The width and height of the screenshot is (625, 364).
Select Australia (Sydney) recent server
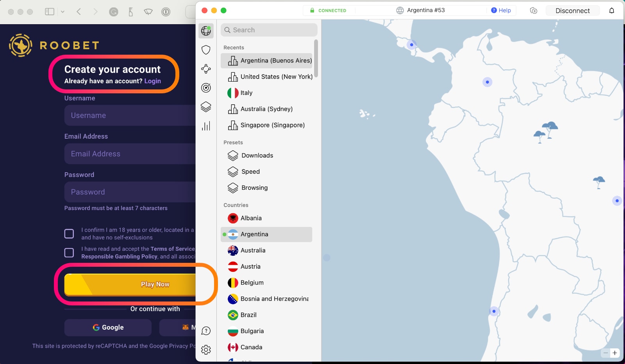[266, 109]
